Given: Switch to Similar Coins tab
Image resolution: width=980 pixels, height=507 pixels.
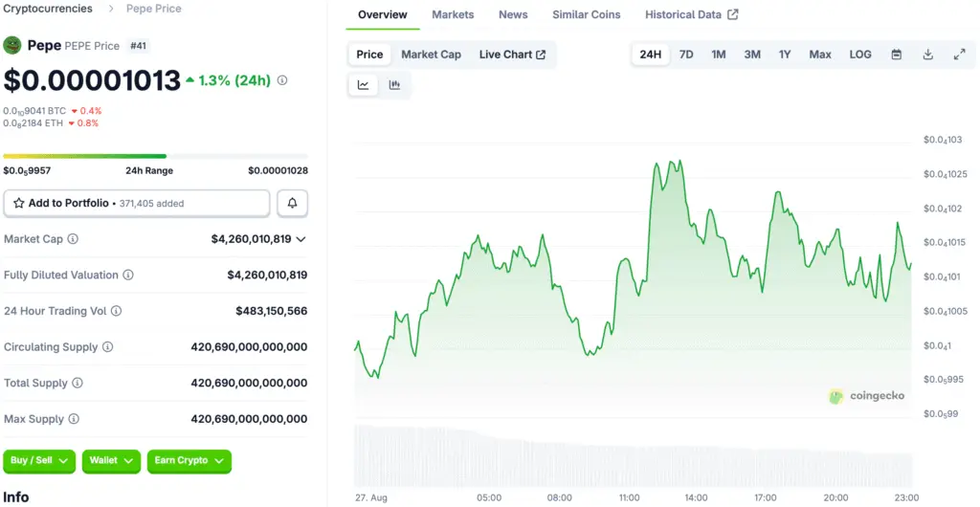Looking at the screenshot, I should [x=587, y=14].
